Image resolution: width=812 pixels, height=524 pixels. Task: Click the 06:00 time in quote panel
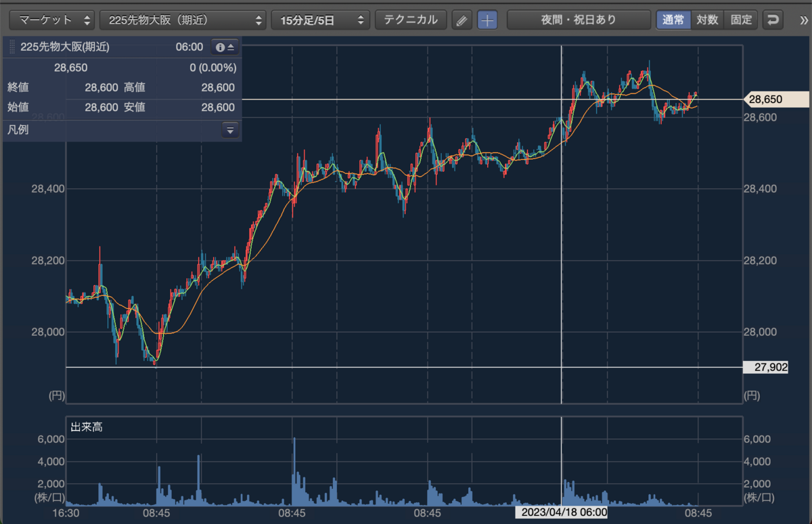click(x=189, y=47)
